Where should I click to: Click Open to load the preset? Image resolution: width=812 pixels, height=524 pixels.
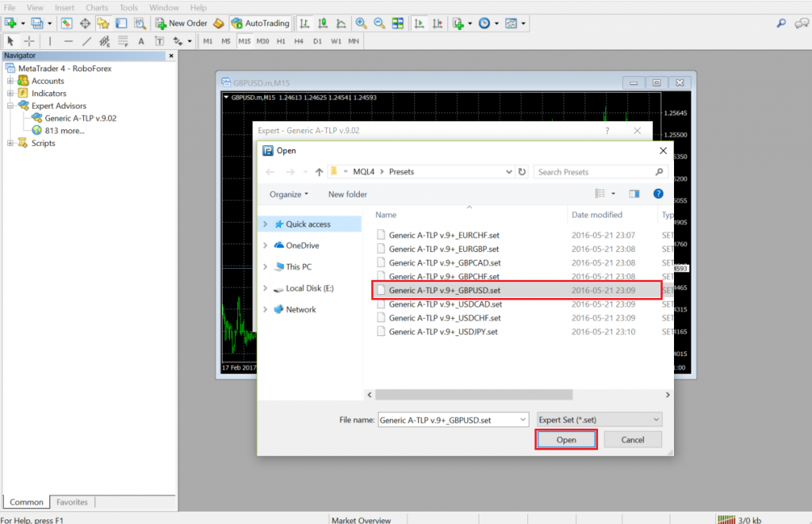point(566,440)
